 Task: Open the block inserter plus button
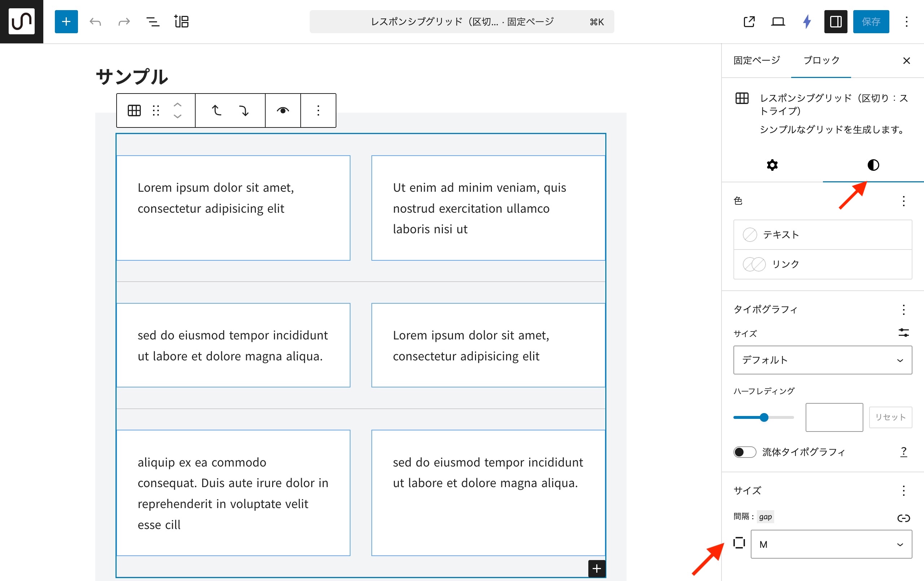point(66,22)
